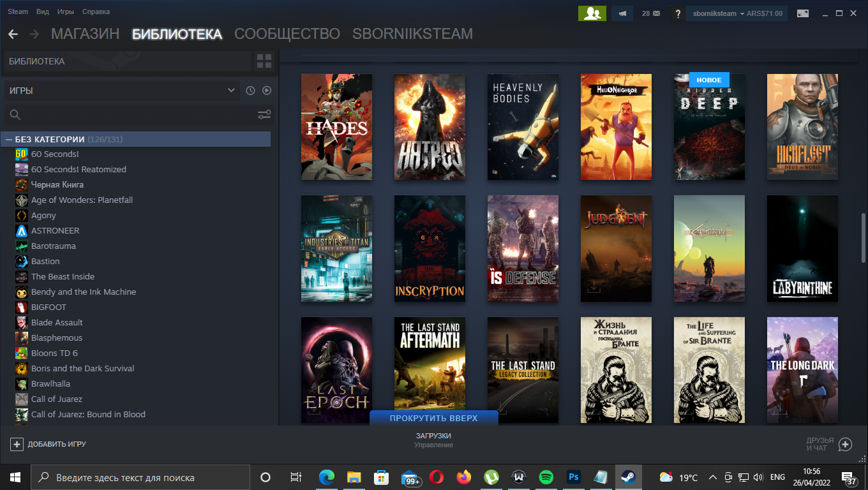This screenshot has height=490, width=868.
Task: Open the Hello Neighbor cover
Action: (x=616, y=126)
